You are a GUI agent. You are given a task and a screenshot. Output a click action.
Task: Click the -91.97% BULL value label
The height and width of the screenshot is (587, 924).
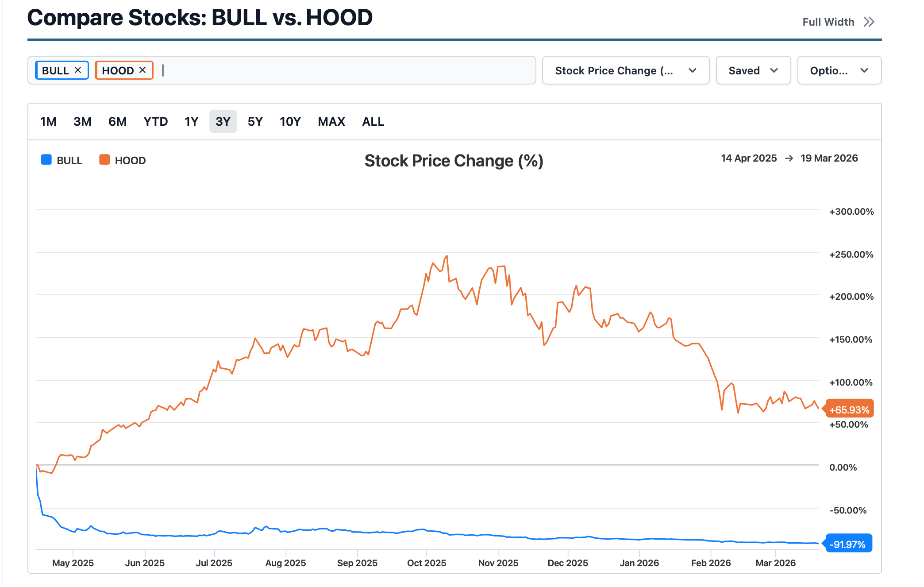848,544
